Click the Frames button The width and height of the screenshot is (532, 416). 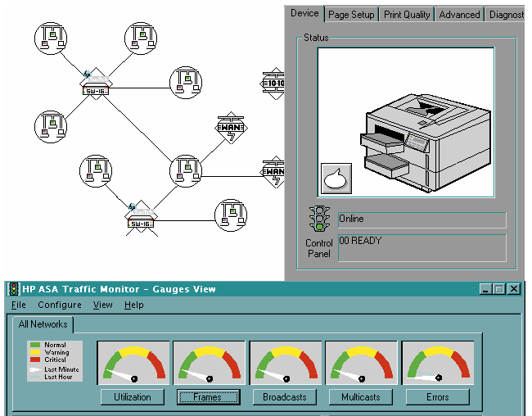coord(209,397)
